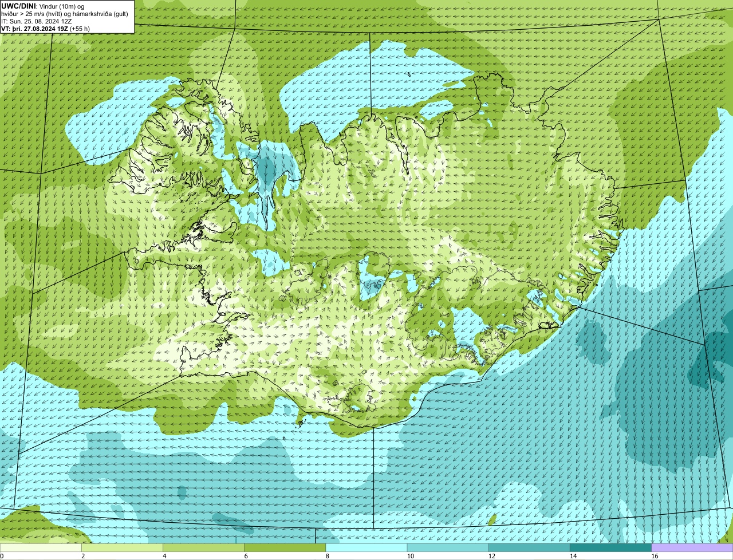Click the pale yellow 0–2 m/s legend swatch
The image size is (733, 560).
click(41, 548)
